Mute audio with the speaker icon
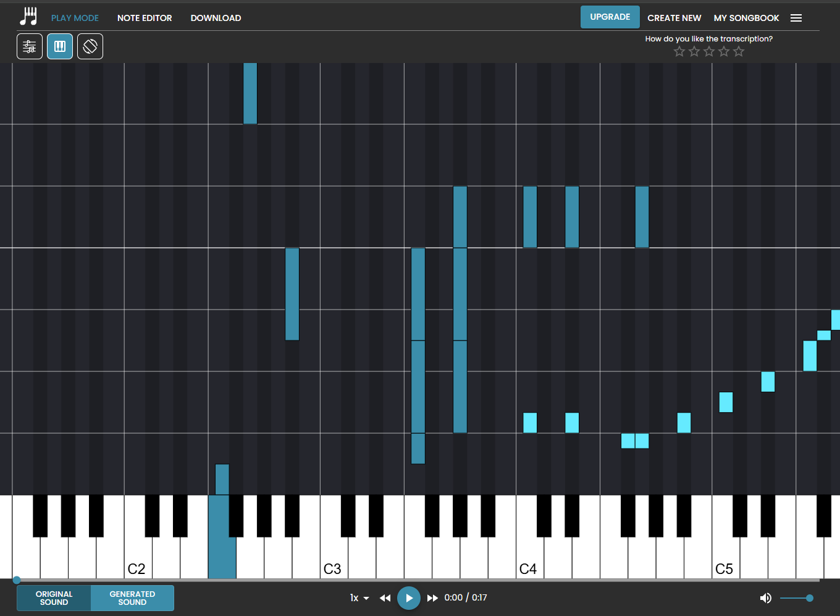 765,598
